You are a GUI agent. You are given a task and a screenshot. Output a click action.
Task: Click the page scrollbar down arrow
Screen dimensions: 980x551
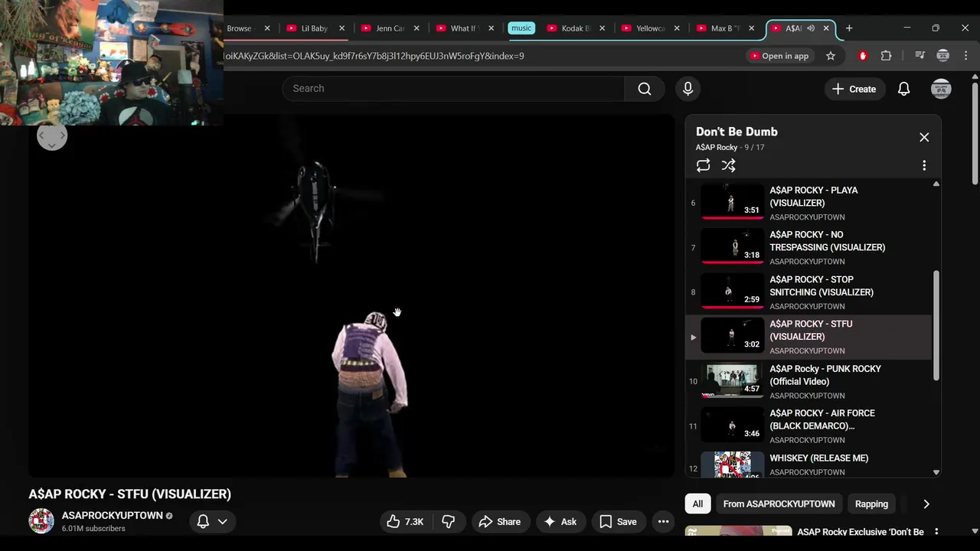975,531
